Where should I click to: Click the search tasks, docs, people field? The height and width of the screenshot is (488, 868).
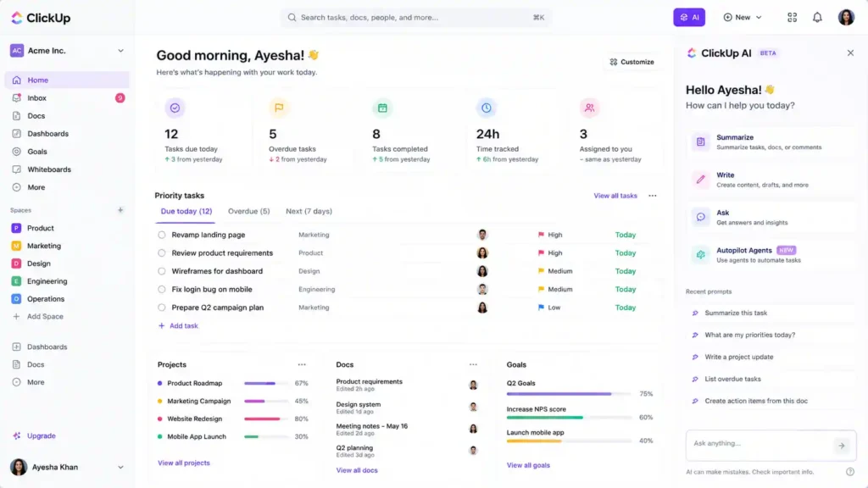coord(415,17)
